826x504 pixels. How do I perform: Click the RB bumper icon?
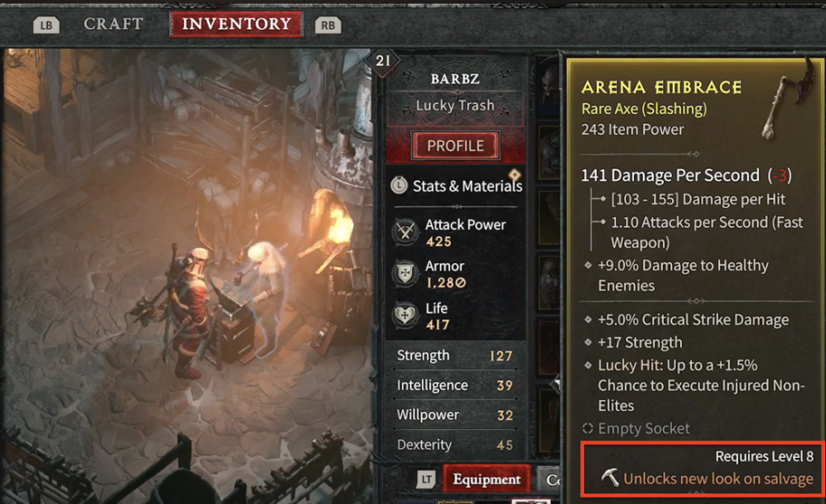(x=327, y=25)
